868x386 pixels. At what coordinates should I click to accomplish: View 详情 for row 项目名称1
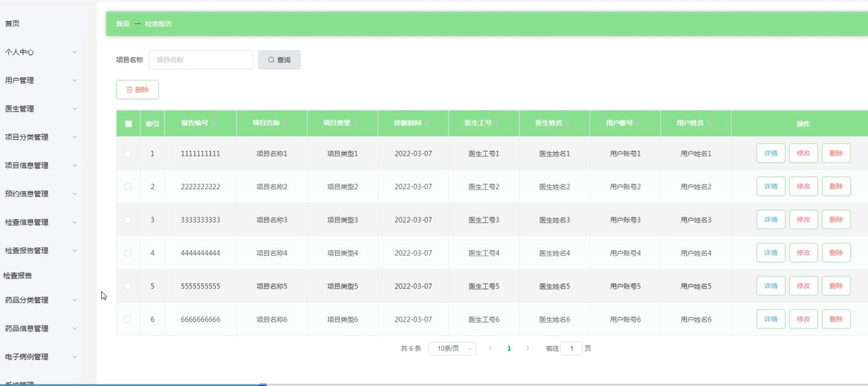click(x=771, y=153)
